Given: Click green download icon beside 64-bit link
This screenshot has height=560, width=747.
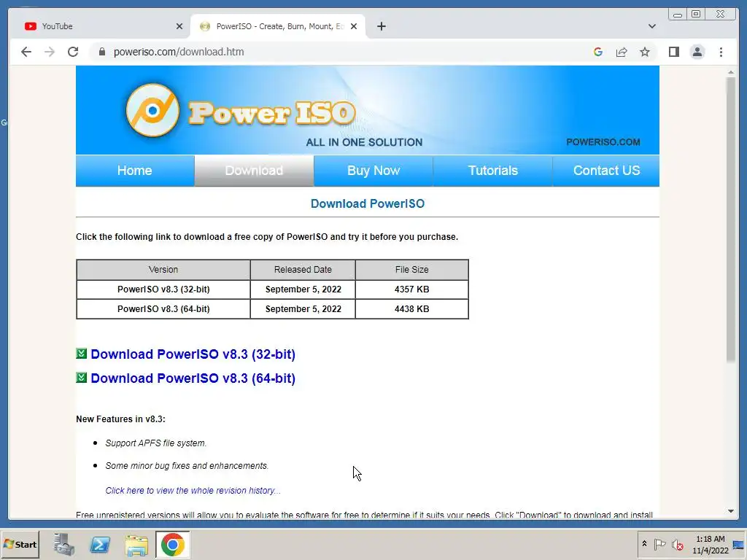Looking at the screenshot, I should pos(82,377).
